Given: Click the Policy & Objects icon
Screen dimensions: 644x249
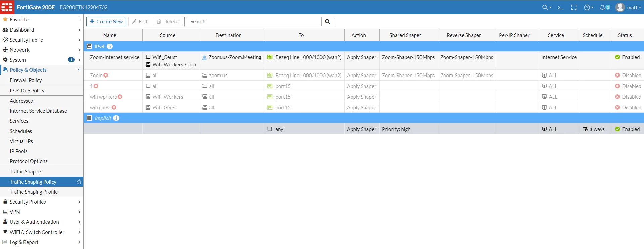Looking at the screenshot, I should click(5, 70).
